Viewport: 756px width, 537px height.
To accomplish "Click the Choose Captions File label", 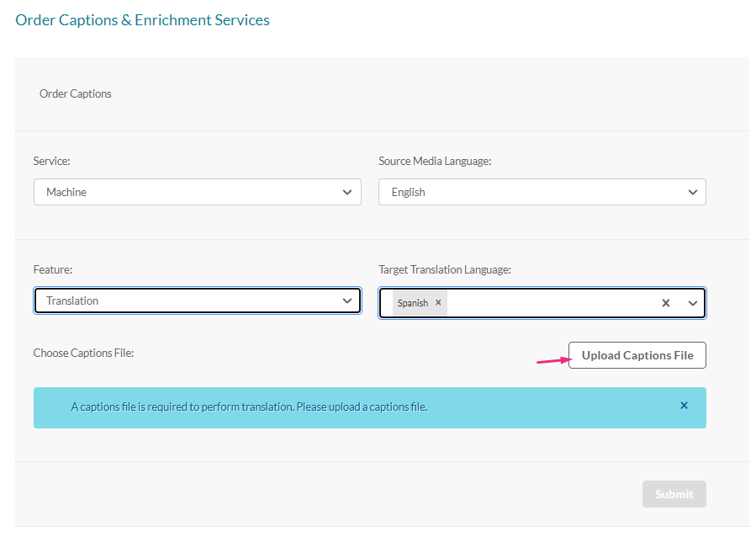I will (84, 353).
